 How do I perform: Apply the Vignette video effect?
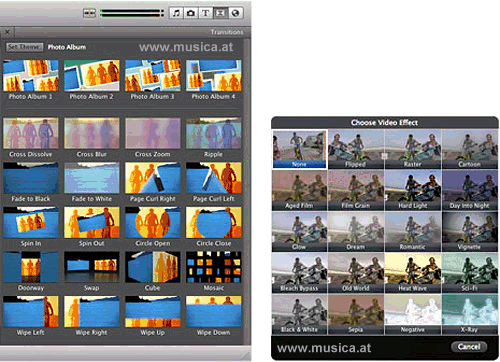tap(470, 232)
